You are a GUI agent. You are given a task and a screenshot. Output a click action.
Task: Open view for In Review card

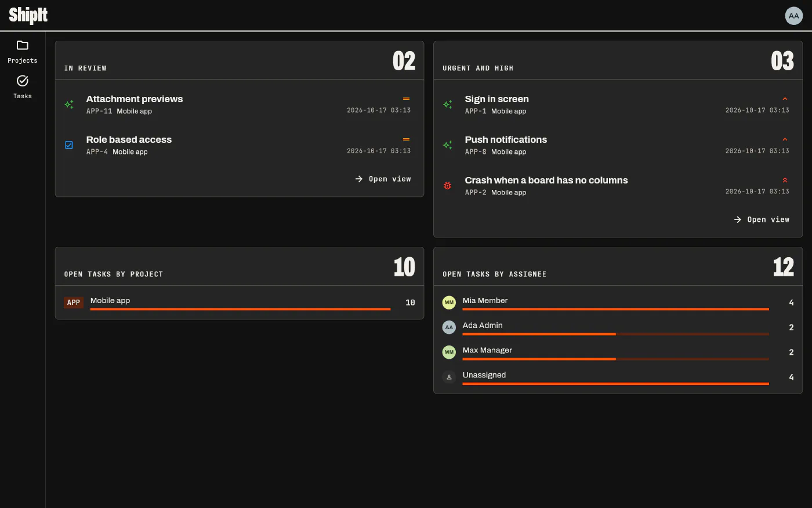(383, 179)
